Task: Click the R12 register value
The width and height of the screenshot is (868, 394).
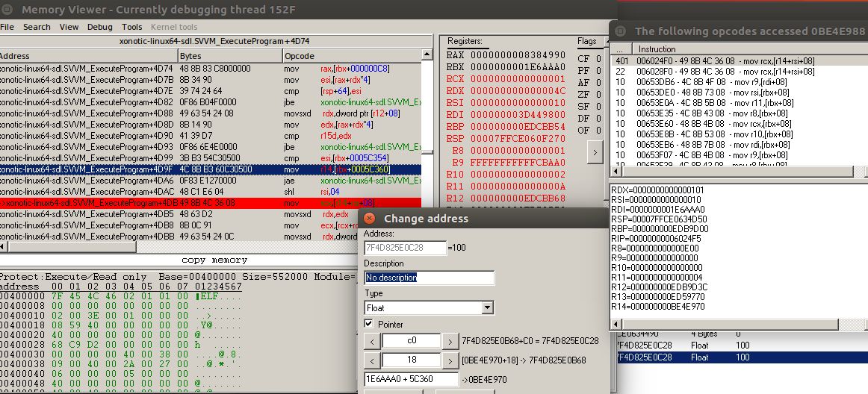Action: click(518, 198)
